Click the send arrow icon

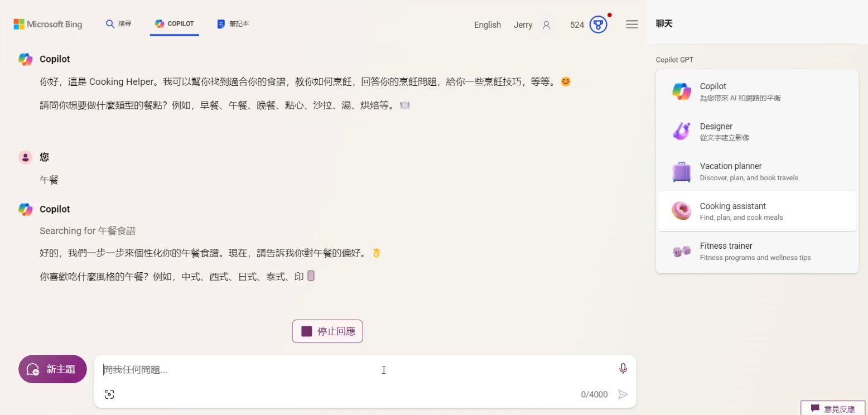click(x=623, y=394)
